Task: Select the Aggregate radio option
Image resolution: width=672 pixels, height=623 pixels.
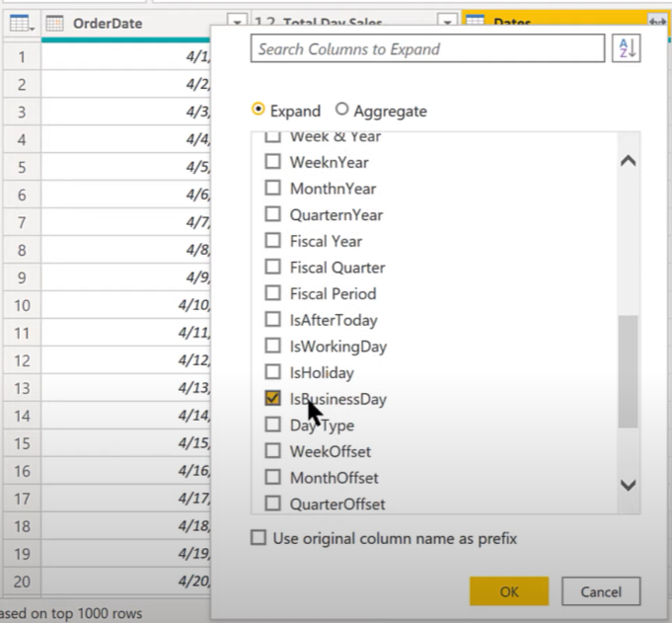Action: [x=341, y=110]
